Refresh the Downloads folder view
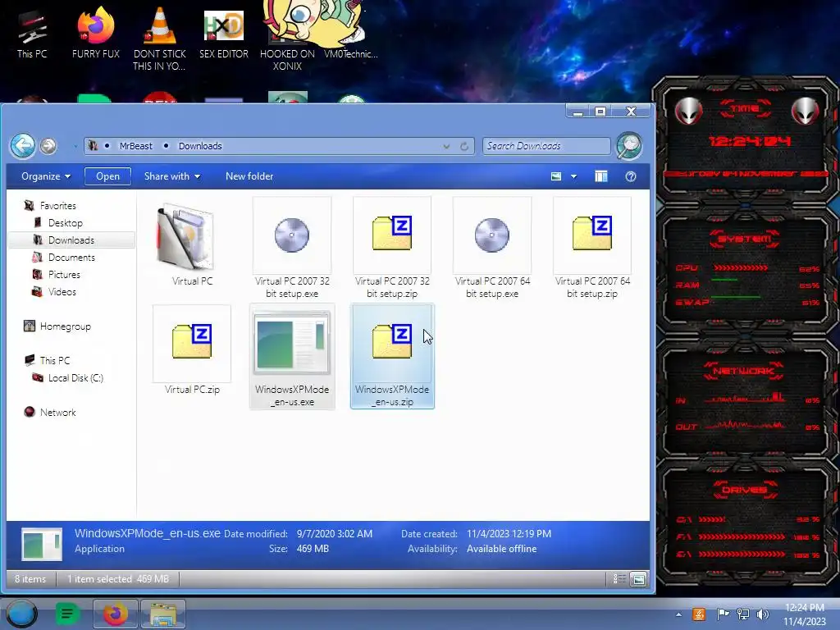The height and width of the screenshot is (630, 840). click(464, 146)
